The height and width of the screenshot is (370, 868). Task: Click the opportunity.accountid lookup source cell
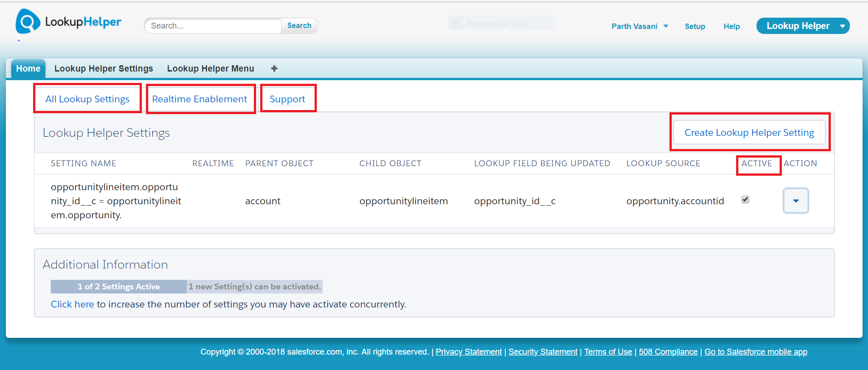click(x=675, y=201)
